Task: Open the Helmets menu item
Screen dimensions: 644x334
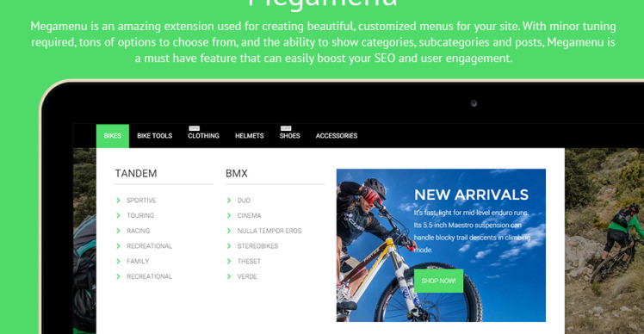Action: [x=250, y=136]
